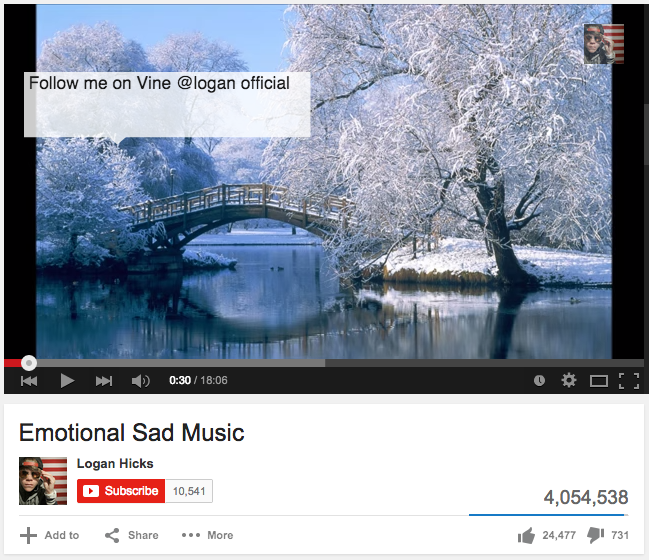Skip to the next video
The height and width of the screenshot is (560, 649).
pyautogui.click(x=104, y=380)
